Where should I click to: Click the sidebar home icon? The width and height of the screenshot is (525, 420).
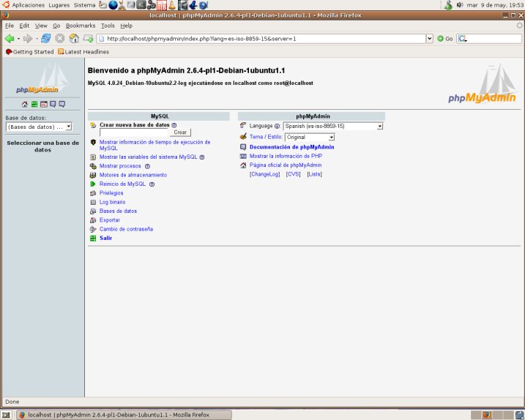pos(24,104)
